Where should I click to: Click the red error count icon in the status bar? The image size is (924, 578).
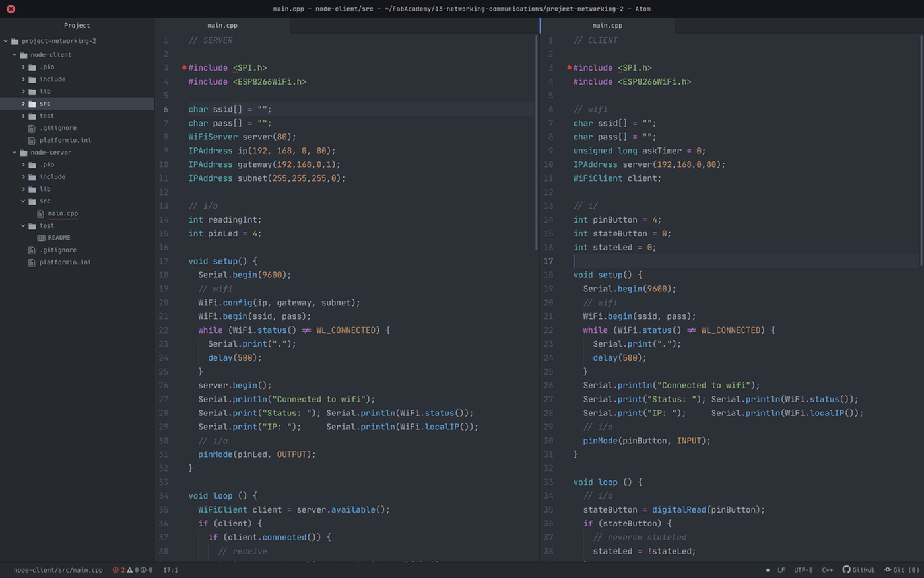pyautogui.click(x=115, y=570)
